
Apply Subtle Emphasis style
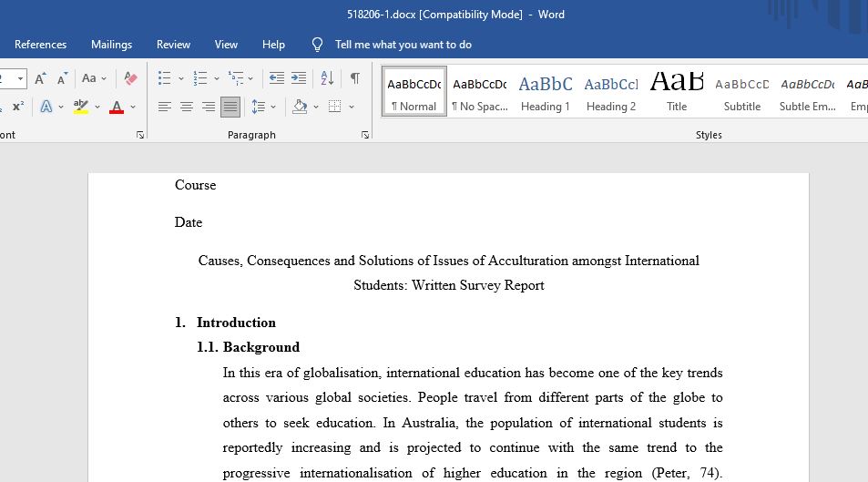tap(808, 92)
